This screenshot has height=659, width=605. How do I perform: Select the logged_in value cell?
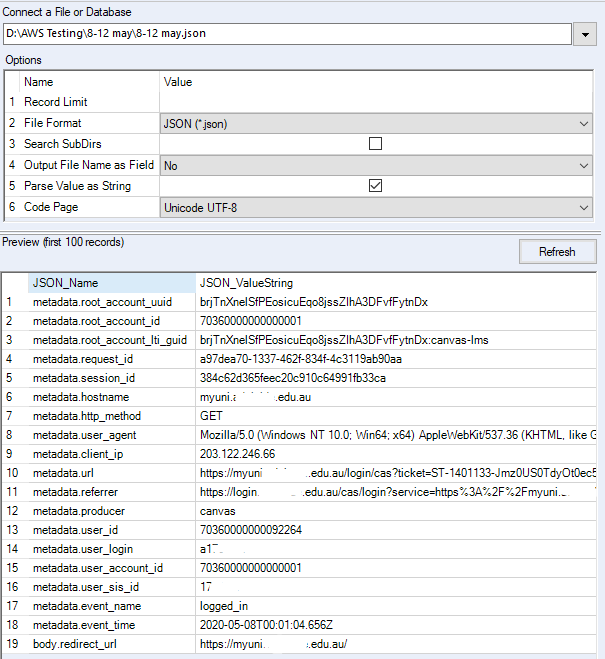tap(226, 605)
